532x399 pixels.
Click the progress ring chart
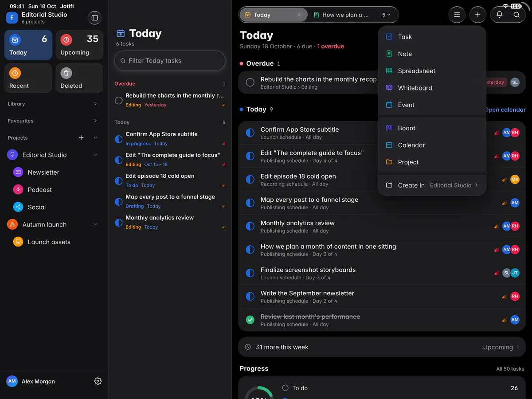tap(259, 392)
